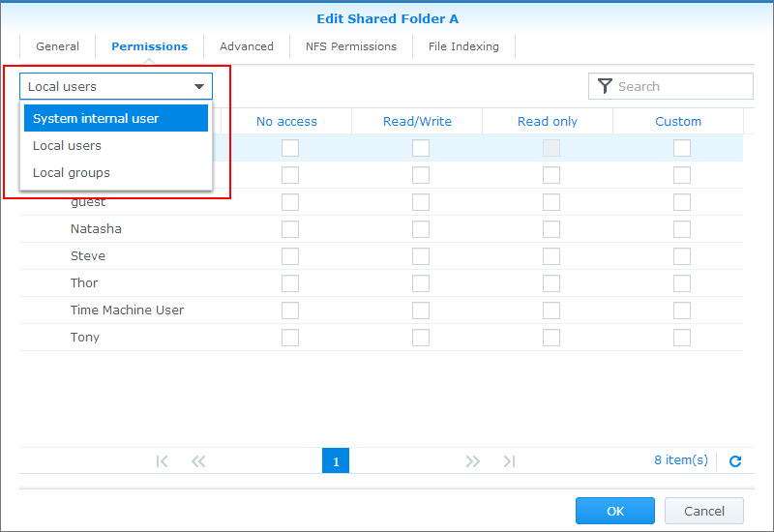Choose Local groups from the list
774x532 pixels.
tap(116, 173)
